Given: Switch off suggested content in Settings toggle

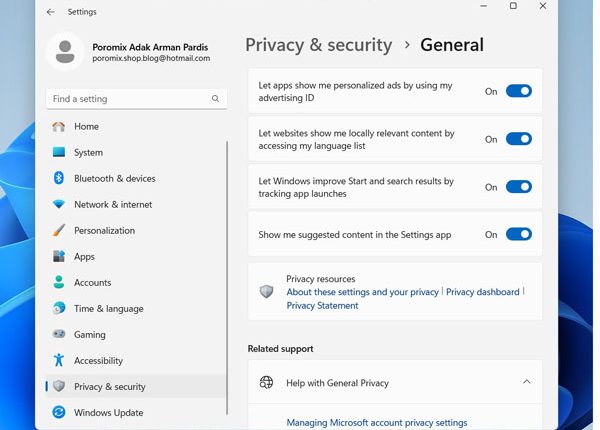Looking at the screenshot, I should [518, 234].
